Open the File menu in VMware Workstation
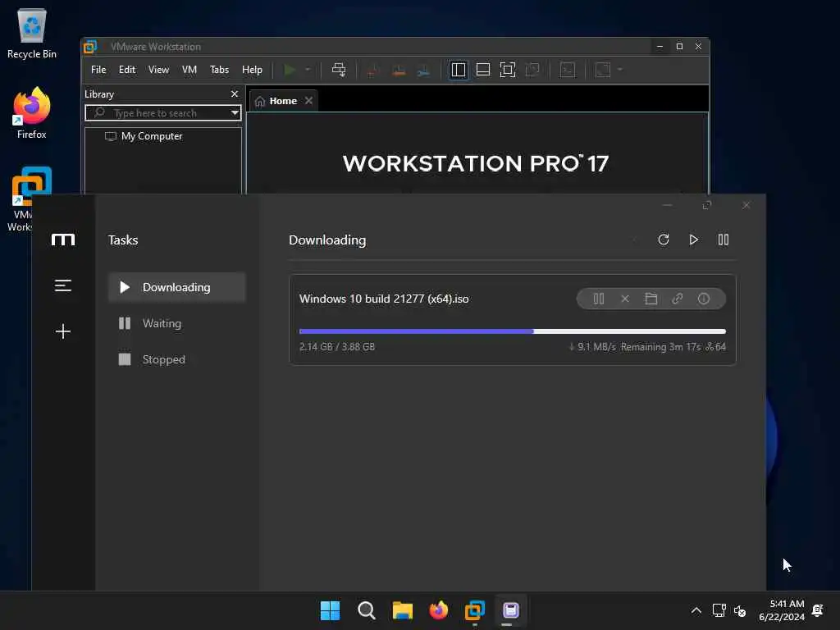The height and width of the screenshot is (630, 840). tap(98, 70)
